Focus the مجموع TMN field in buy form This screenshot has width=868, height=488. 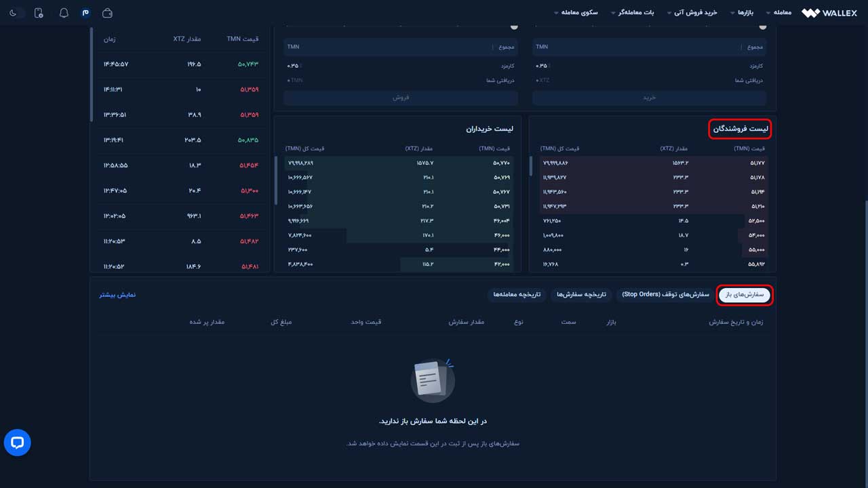click(x=649, y=47)
